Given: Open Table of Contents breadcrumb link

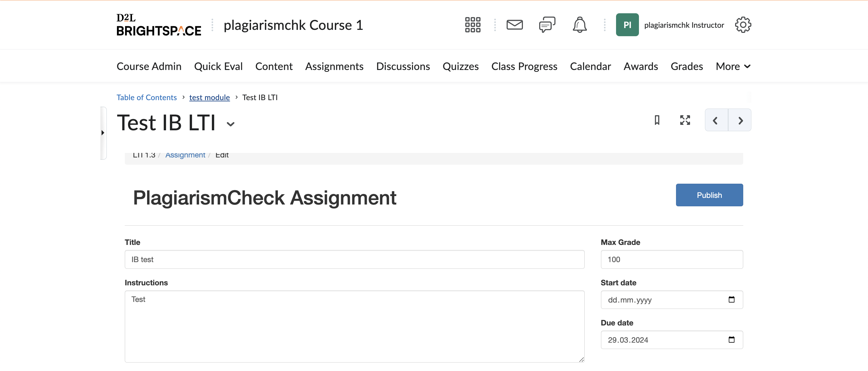Looking at the screenshot, I should [147, 97].
